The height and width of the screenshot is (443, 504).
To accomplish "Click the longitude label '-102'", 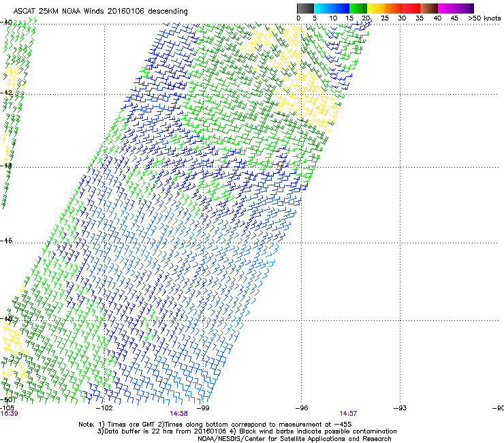I will (104, 408).
